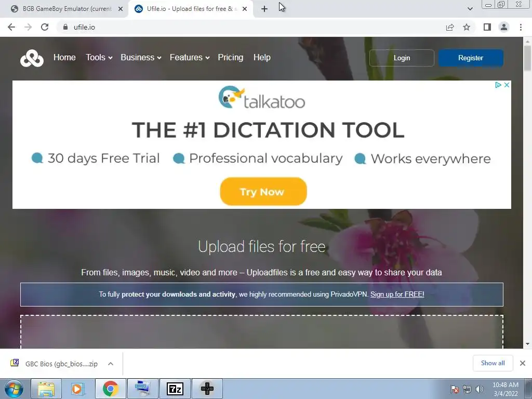
Task: Click the Try Now ad button
Action: pyautogui.click(x=263, y=191)
